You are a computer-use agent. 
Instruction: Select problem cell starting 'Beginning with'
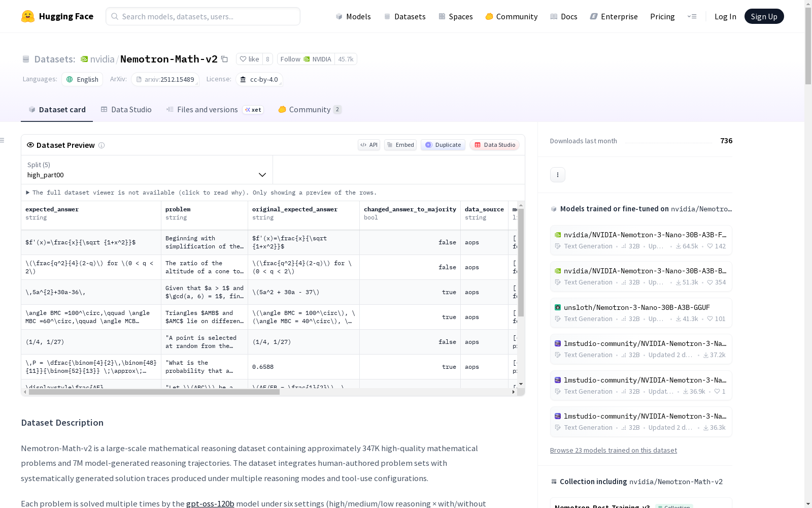tap(205, 242)
